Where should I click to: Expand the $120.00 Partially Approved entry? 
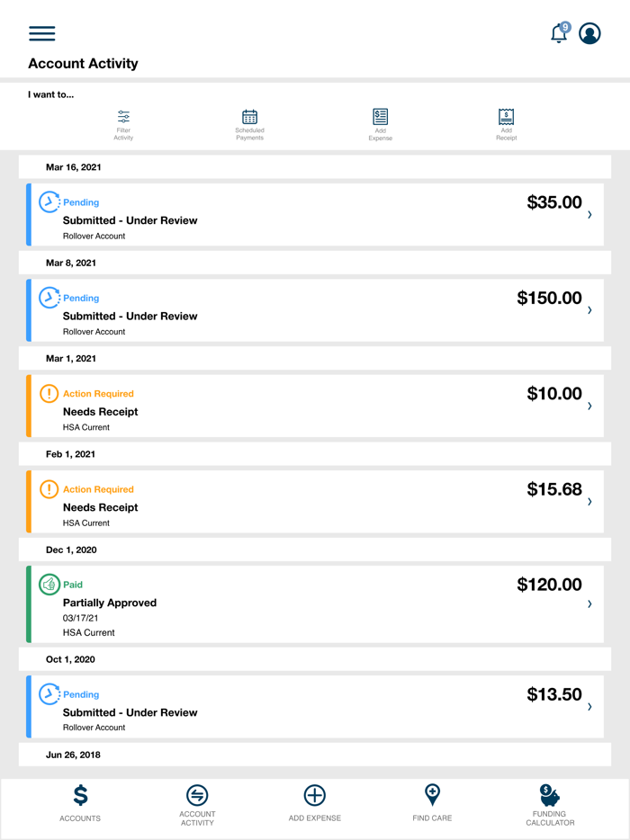click(591, 604)
